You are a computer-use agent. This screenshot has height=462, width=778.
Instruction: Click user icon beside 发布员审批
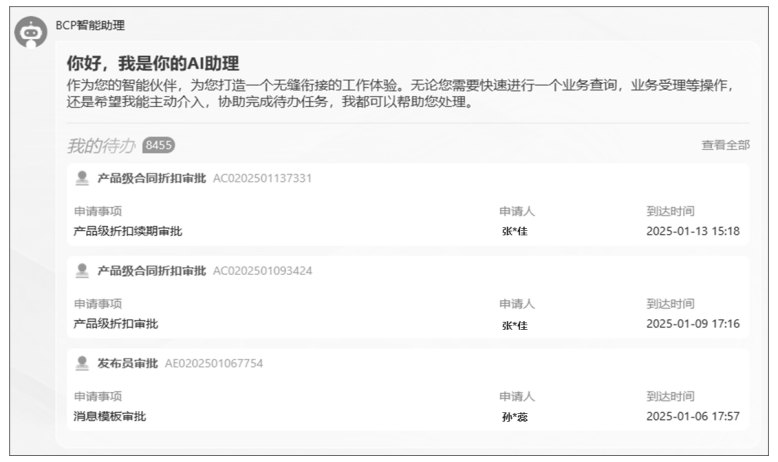[x=82, y=363]
